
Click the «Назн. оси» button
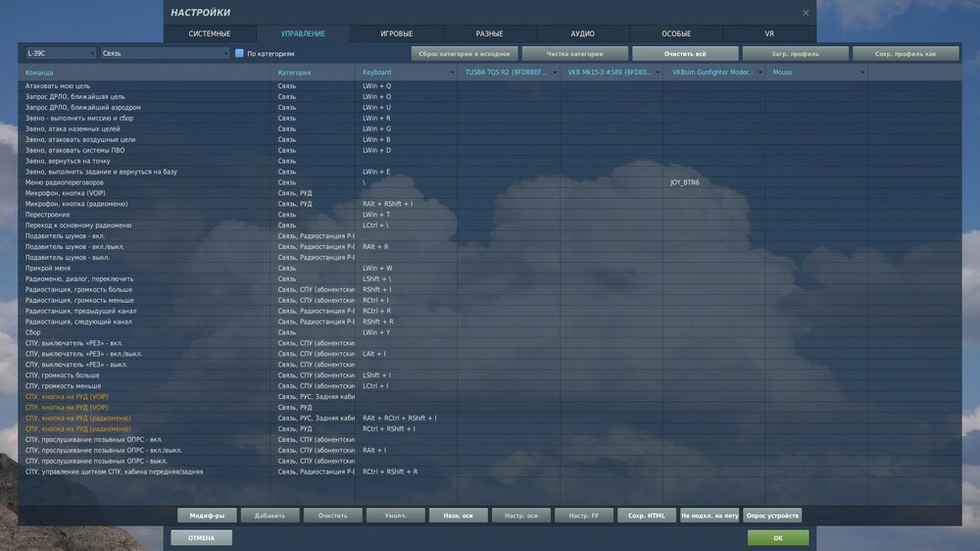pyautogui.click(x=458, y=516)
